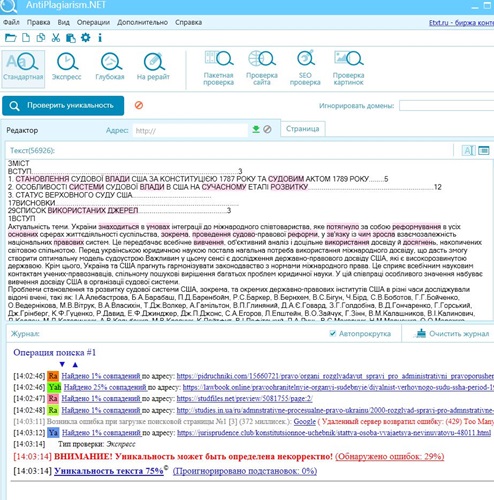Click the AntiPlagiarism.NET magnifier logo
This screenshot has width=494, height=500.
click(9, 5)
